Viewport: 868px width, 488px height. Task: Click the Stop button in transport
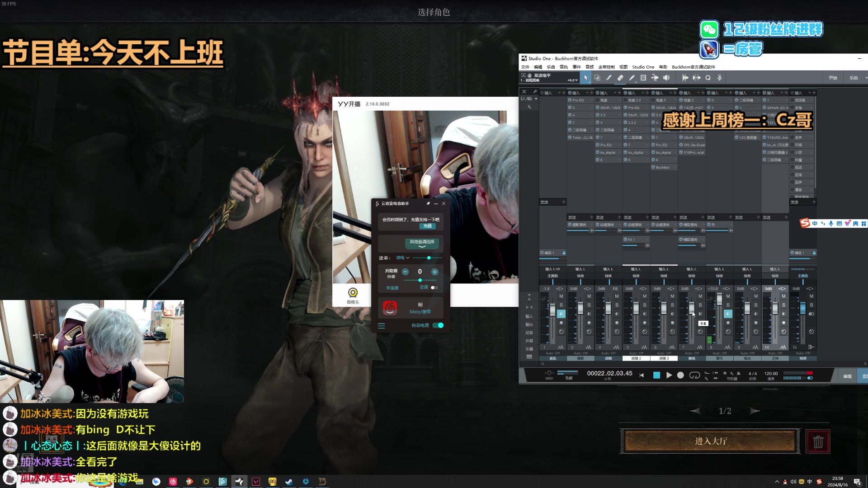[x=656, y=375]
